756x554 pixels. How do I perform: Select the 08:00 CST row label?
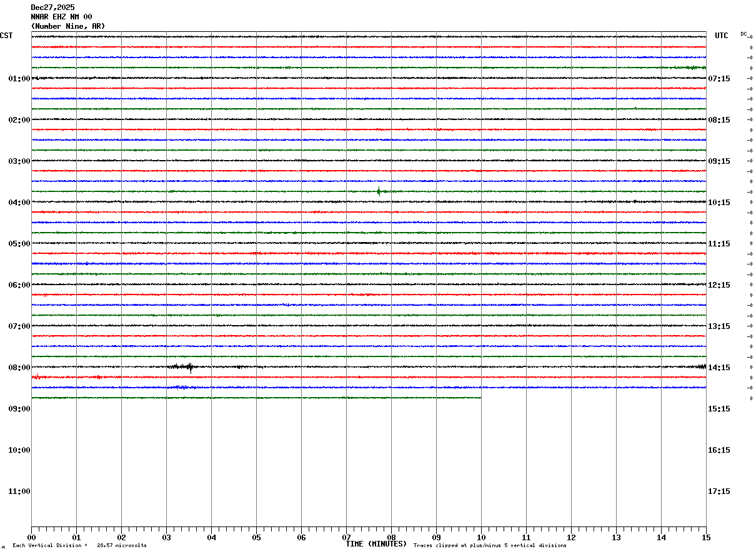(x=19, y=368)
